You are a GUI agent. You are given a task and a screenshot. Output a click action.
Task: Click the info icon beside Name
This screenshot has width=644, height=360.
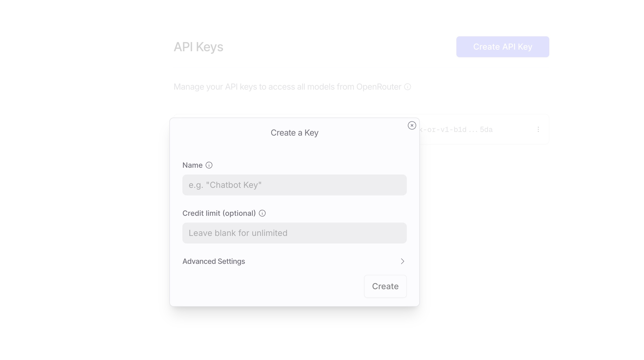click(209, 165)
